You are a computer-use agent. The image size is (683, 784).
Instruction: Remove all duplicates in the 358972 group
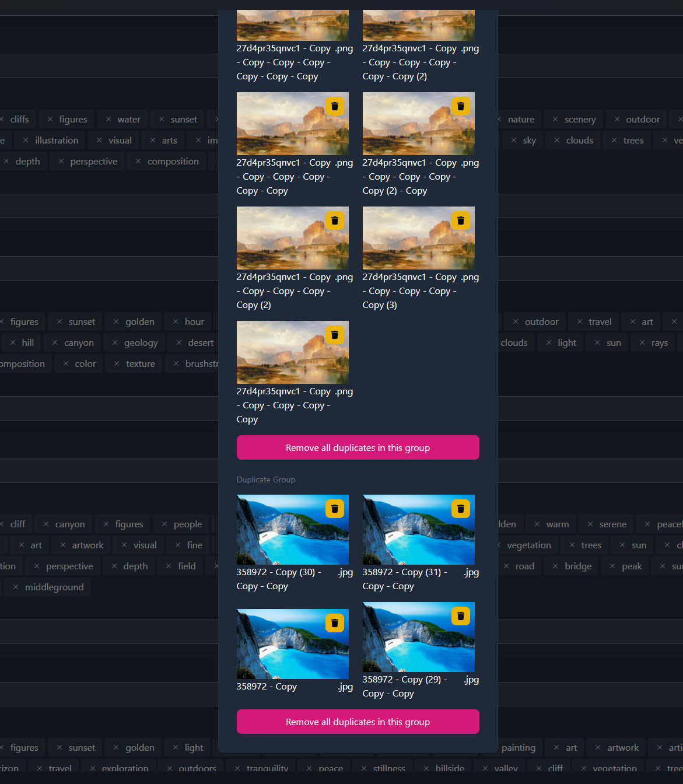point(358,722)
